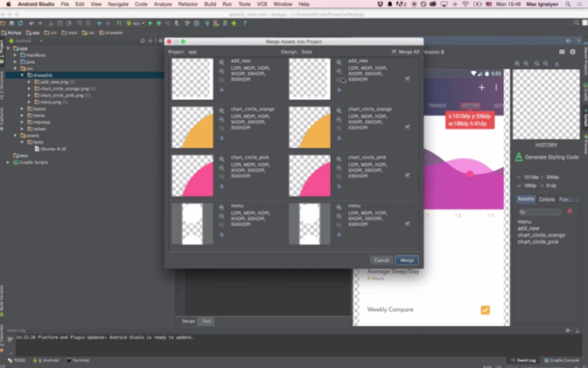Click the Save All toolbar icon
588x368 pixels.
11,24
